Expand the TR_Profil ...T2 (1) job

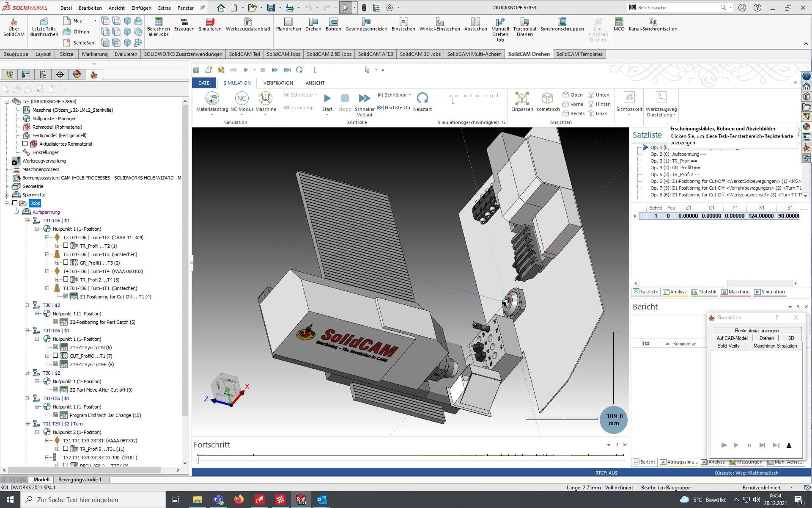pyautogui.click(x=58, y=246)
